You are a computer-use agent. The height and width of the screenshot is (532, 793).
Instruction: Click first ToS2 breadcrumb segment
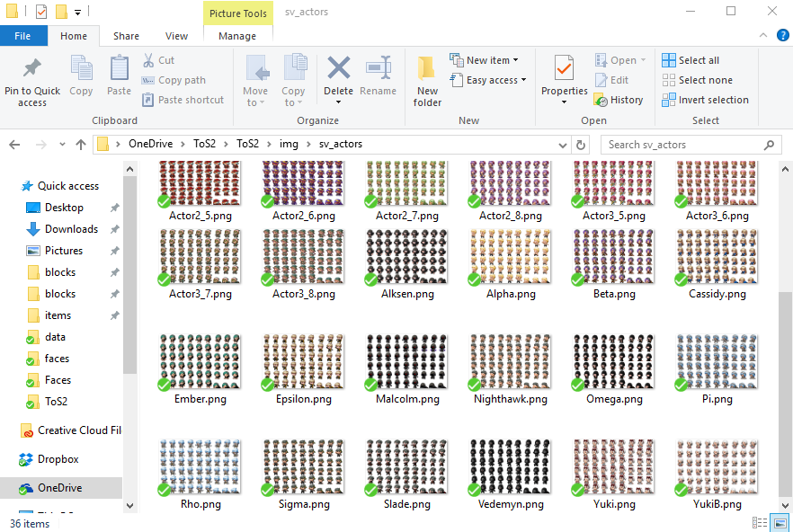pos(204,144)
